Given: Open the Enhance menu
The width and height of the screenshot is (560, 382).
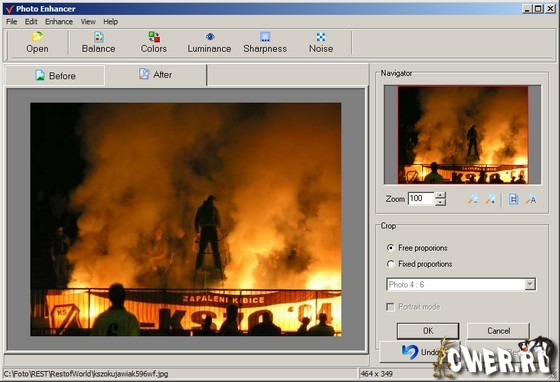Looking at the screenshot, I should [59, 22].
